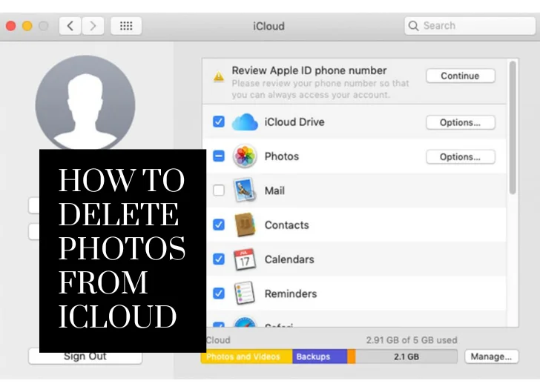
Task: Click Continue to review phone number
Action: [461, 76]
